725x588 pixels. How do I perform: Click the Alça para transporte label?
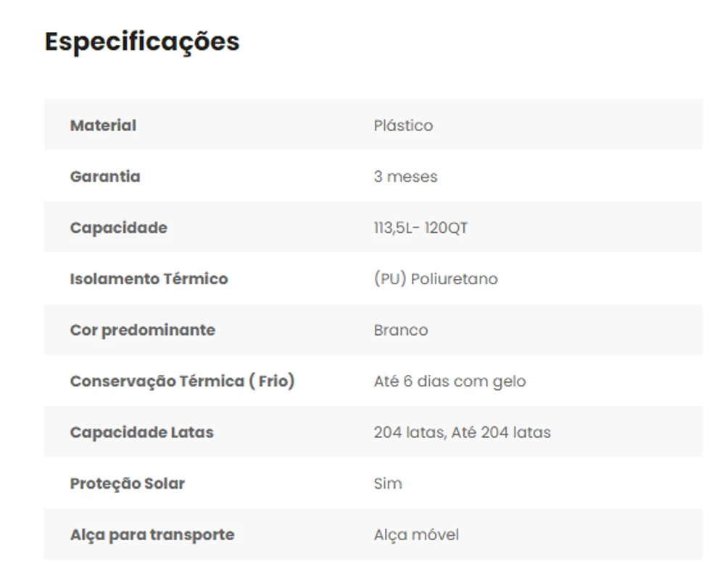click(x=152, y=535)
